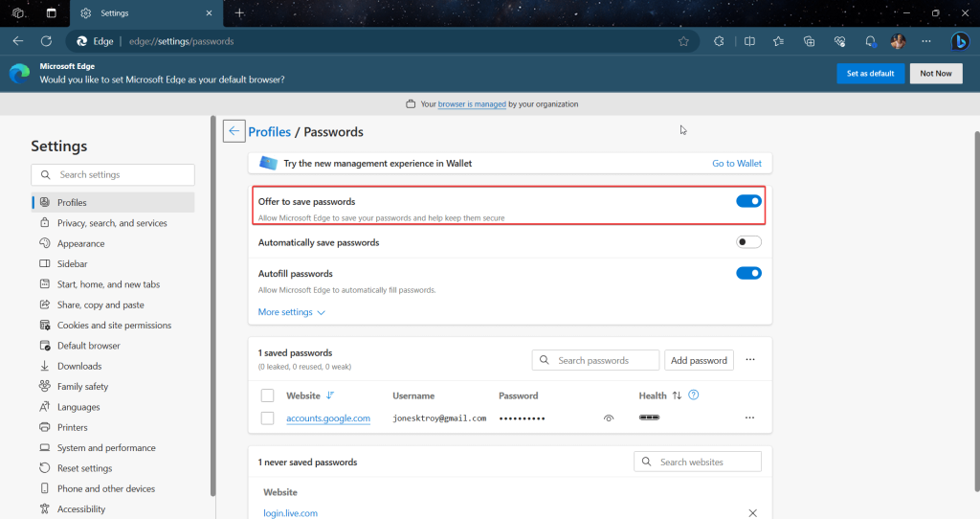The height and width of the screenshot is (519, 980).
Task: Open accounts.google.com website link
Action: 328,418
